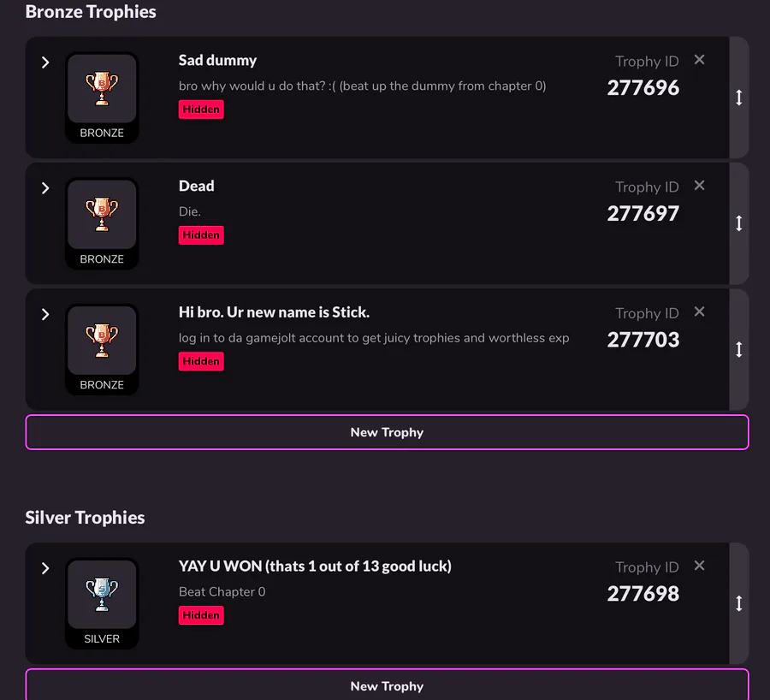
Task: Grab reorder handle for Sad dummy trophy
Action: (739, 98)
